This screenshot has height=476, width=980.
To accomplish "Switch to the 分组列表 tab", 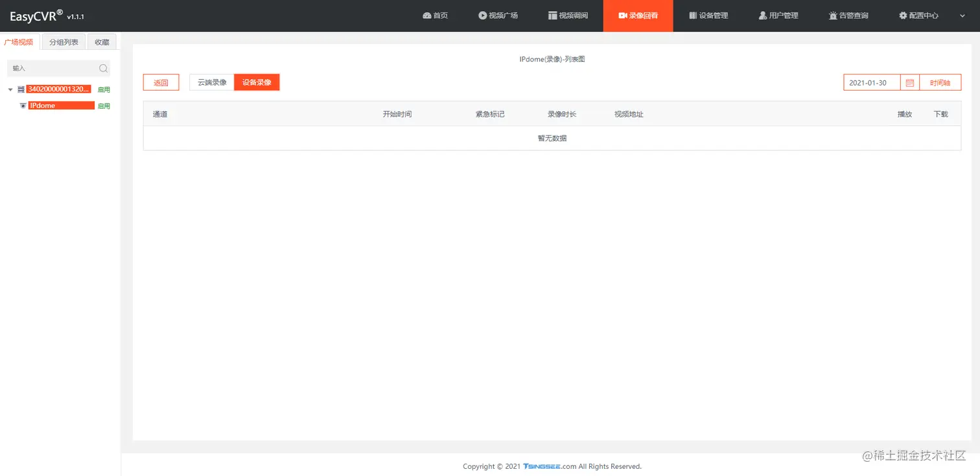I will (64, 42).
